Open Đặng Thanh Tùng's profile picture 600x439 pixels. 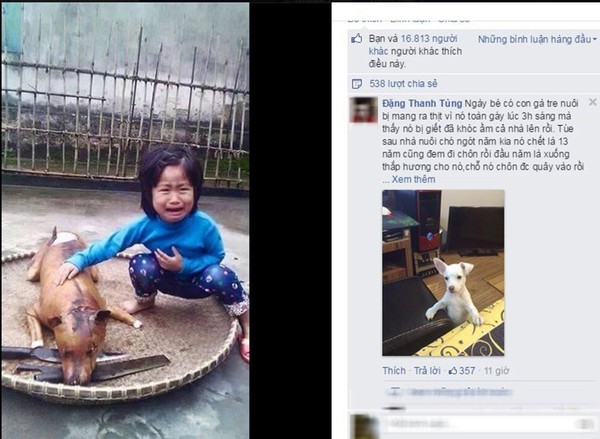click(x=364, y=110)
